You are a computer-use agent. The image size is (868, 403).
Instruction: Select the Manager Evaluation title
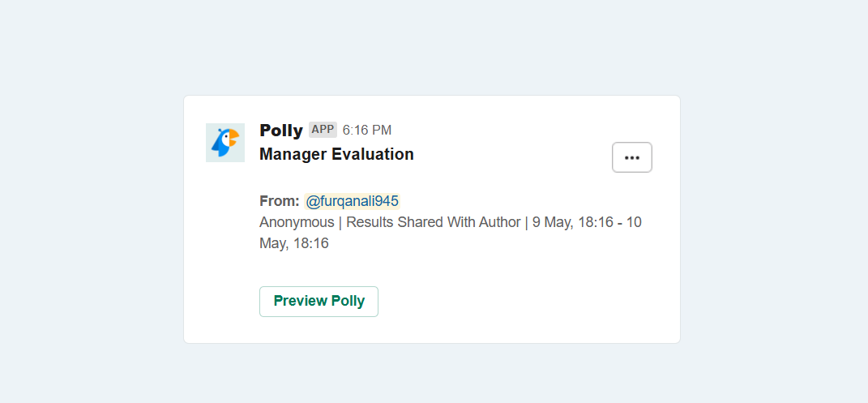click(336, 154)
